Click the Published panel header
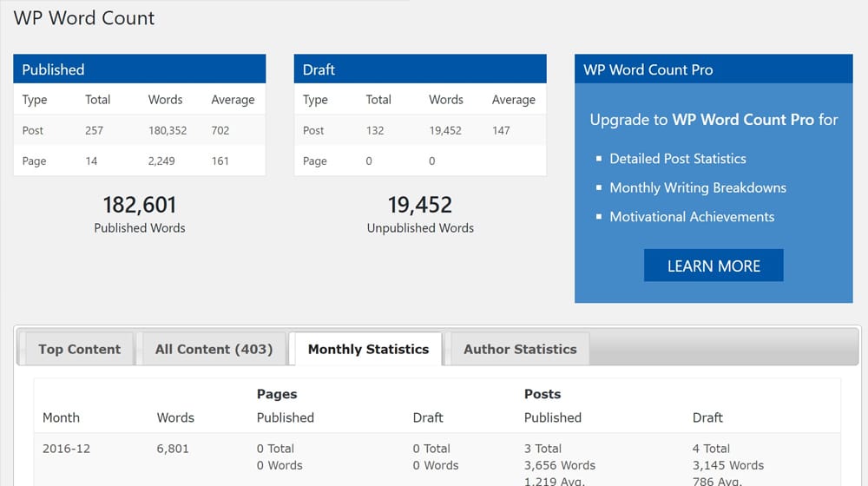The width and height of the screenshot is (868, 486). point(140,69)
